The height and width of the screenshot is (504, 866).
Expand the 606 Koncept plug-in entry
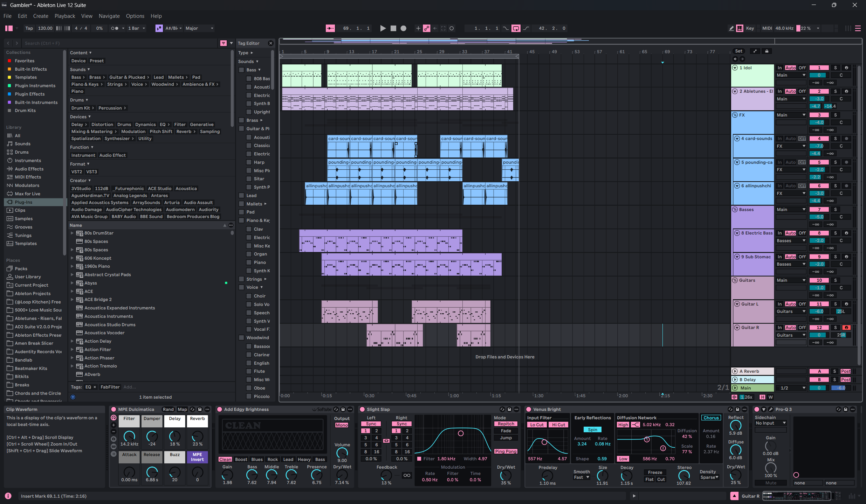coord(72,258)
